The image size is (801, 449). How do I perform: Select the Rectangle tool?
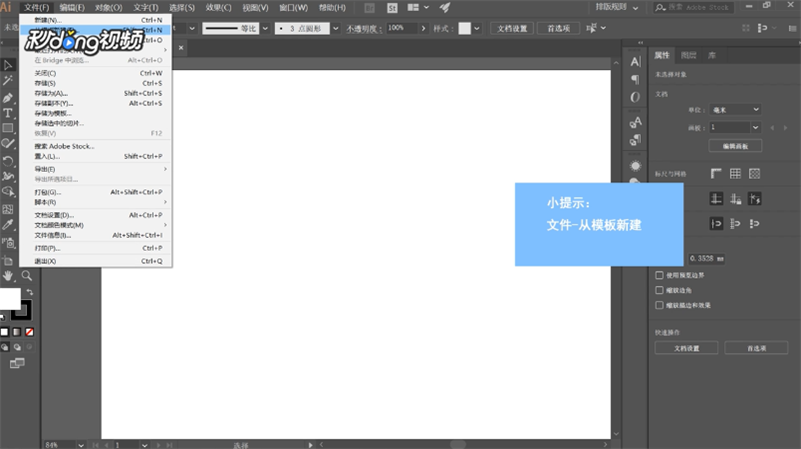click(x=8, y=128)
